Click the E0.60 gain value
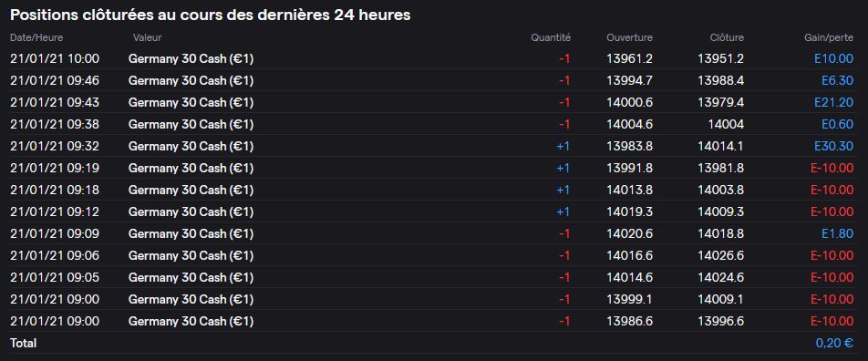This screenshot has width=868, height=361. (x=837, y=125)
